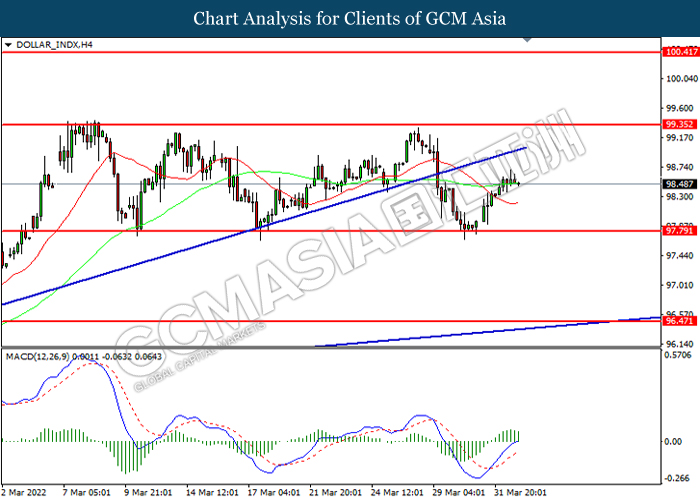Click the 14 Mar 12:01 time label
The image size is (700, 500).
coord(212,492)
